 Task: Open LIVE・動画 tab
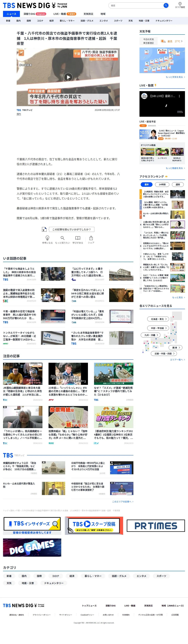65,14
